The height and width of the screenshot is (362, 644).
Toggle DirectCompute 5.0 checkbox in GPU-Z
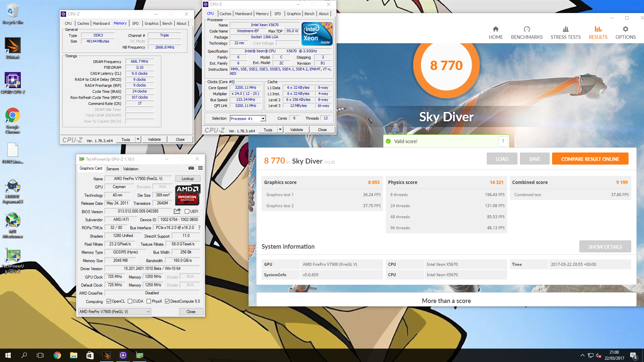click(167, 301)
